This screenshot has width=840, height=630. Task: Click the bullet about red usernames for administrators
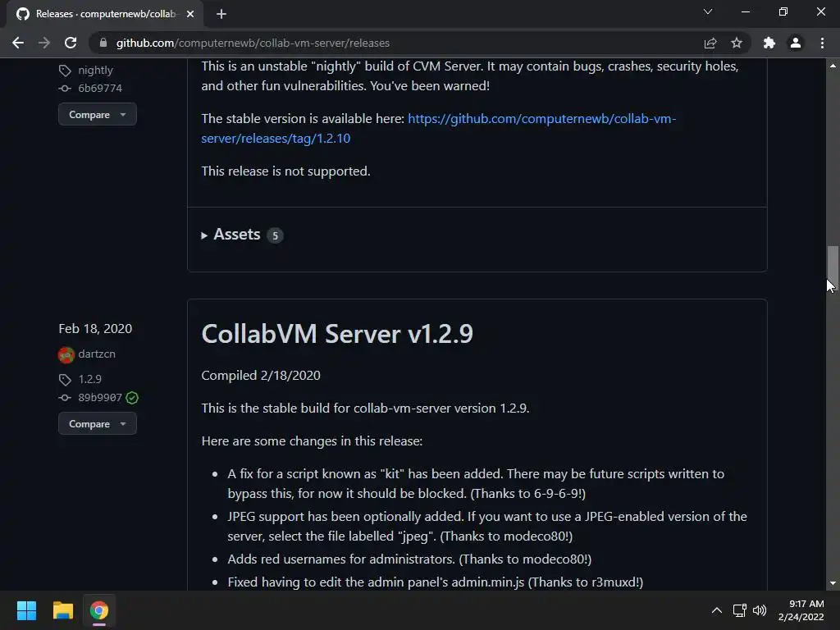coord(409,559)
